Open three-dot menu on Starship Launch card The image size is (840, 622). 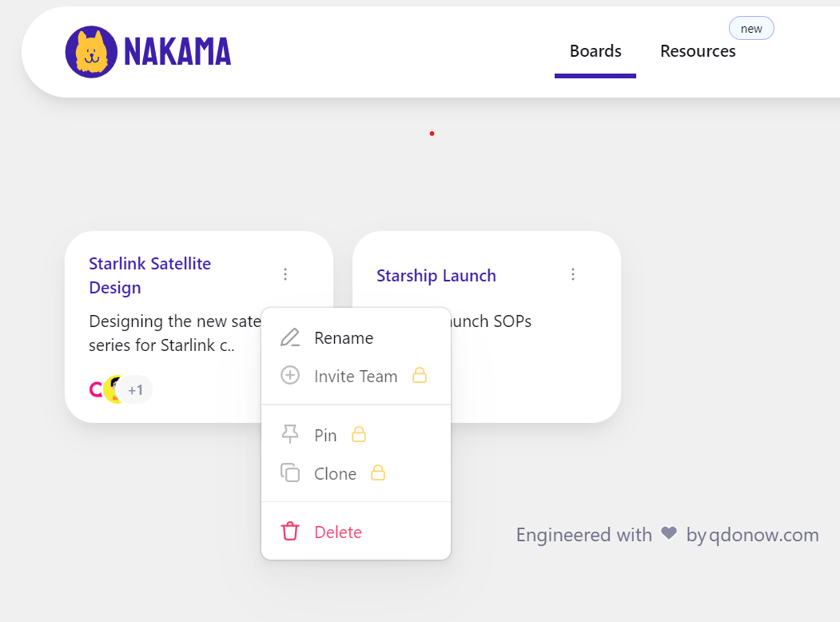[573, 274]
